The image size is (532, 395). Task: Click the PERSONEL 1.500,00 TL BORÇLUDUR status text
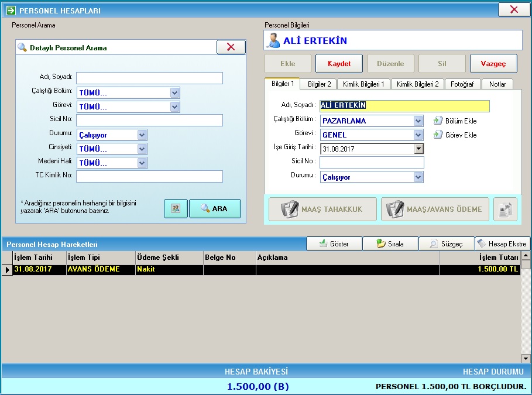pos(451,387)
